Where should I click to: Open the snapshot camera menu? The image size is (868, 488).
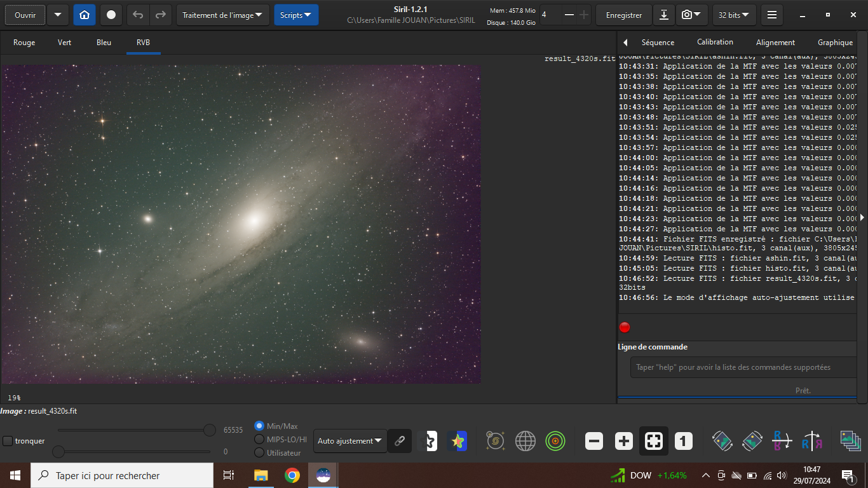[x=691, y=15]
